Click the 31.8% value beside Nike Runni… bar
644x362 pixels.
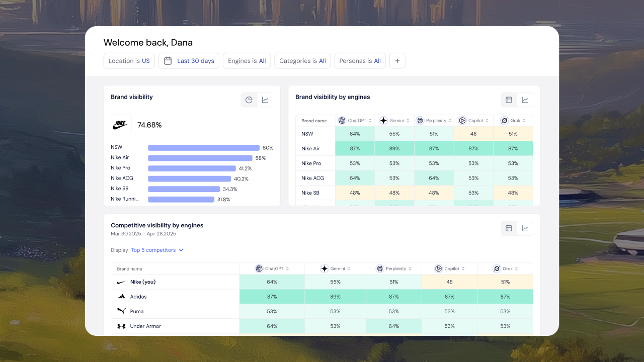point(224,200)
